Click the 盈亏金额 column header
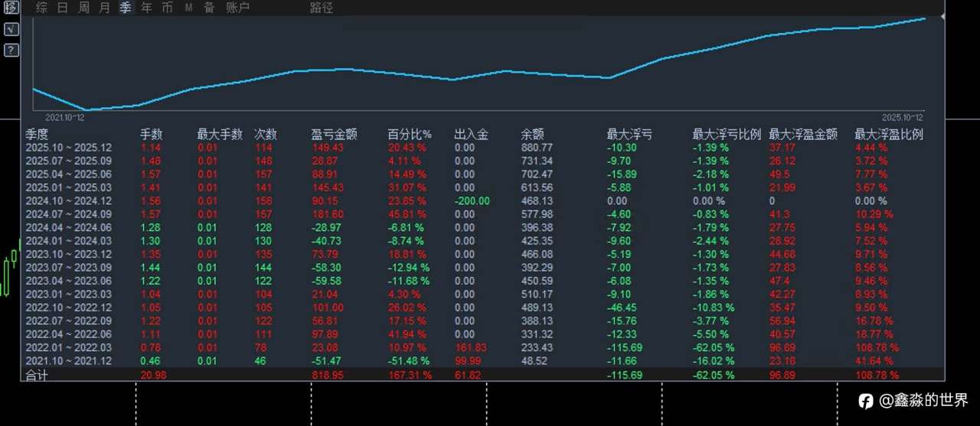This screenshot has height=426, width=980. click(x=335, y=134)
